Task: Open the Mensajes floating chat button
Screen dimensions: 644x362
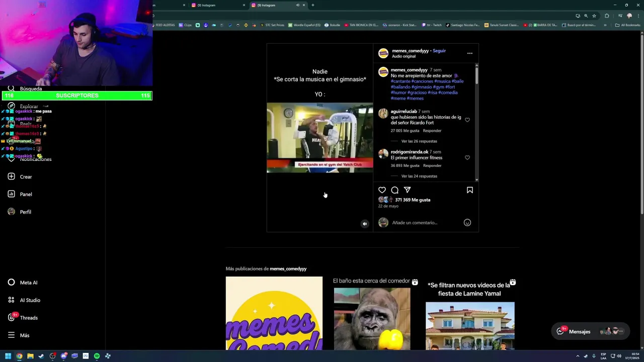Action: (590, 331)
